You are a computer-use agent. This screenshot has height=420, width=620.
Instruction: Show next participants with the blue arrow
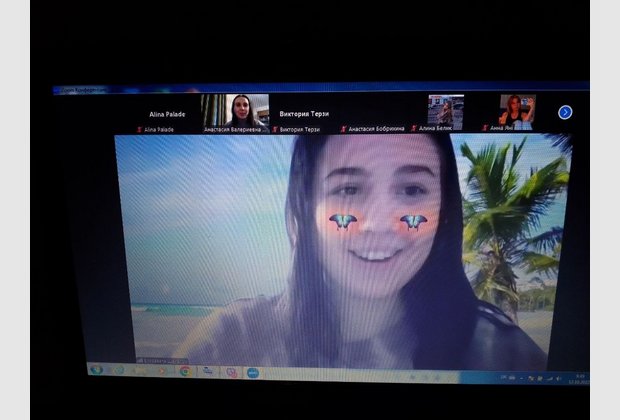(x=565, y=112)
